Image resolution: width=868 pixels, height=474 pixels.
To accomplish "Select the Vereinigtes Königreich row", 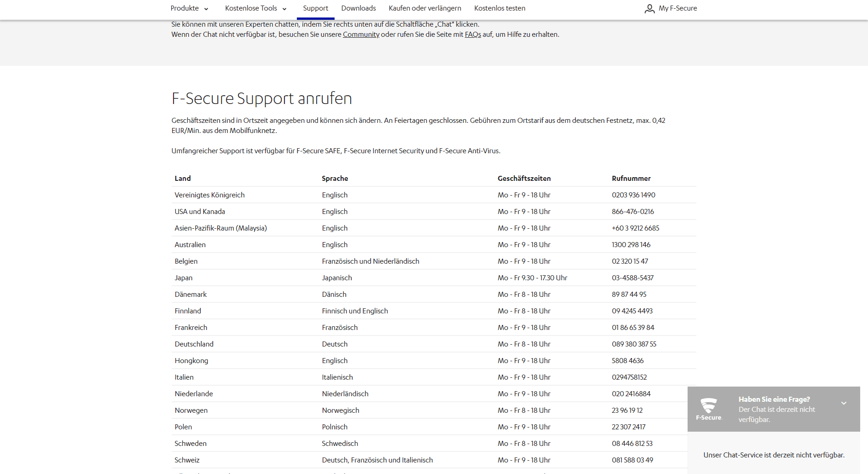I will point(434,195).
